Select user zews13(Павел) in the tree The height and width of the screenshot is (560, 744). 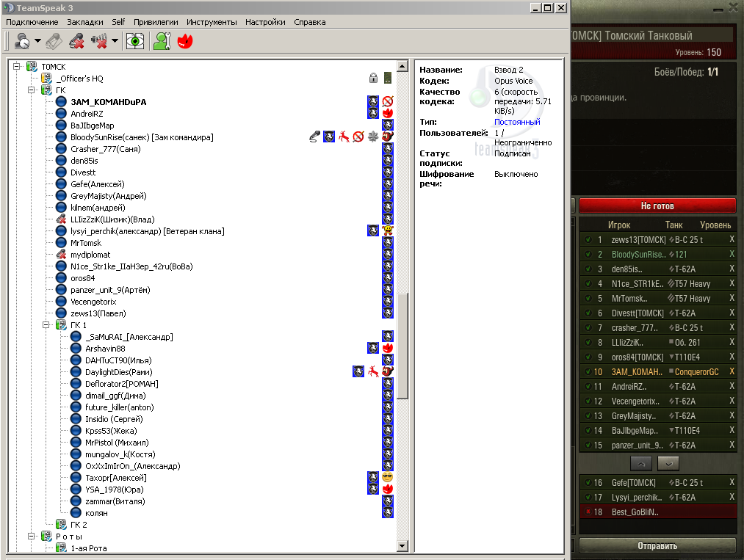point(98,313)
